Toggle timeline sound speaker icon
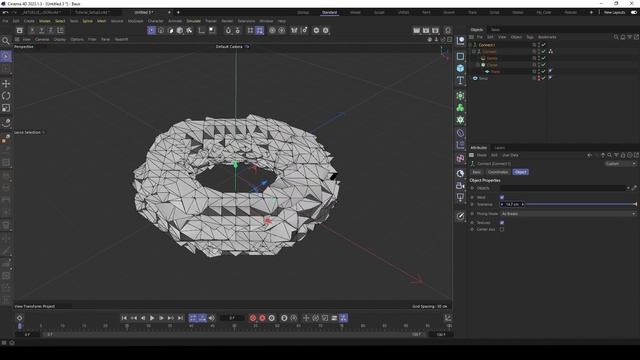640x360 pixels. pos(212,318)
